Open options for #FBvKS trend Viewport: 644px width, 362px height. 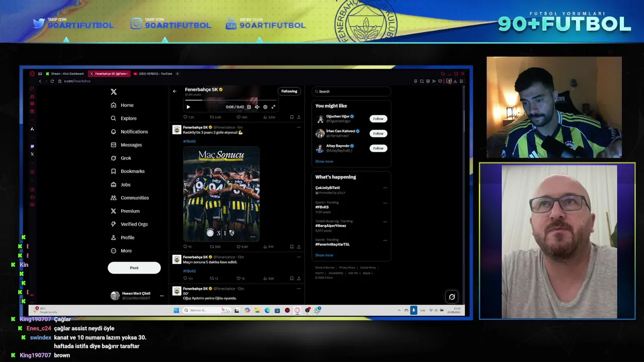click(x=385, y=203)
